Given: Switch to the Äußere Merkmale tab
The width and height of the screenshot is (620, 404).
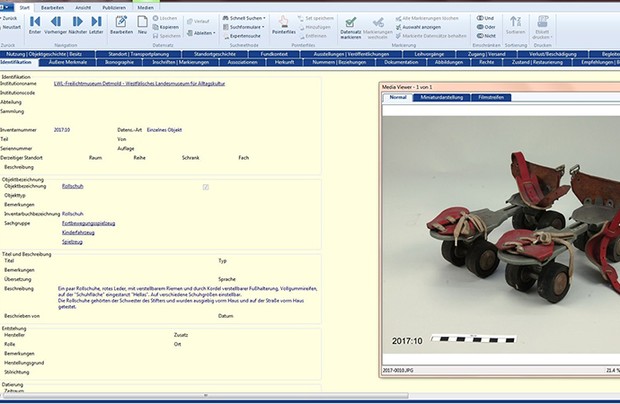Looking at the screenshot, I should (68, 62).
